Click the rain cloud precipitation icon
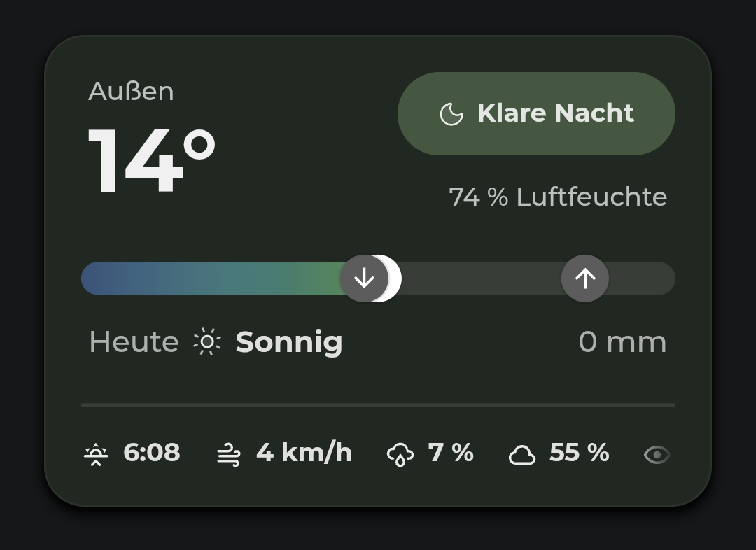The image size is (756, 550). [x=400, y=455]
